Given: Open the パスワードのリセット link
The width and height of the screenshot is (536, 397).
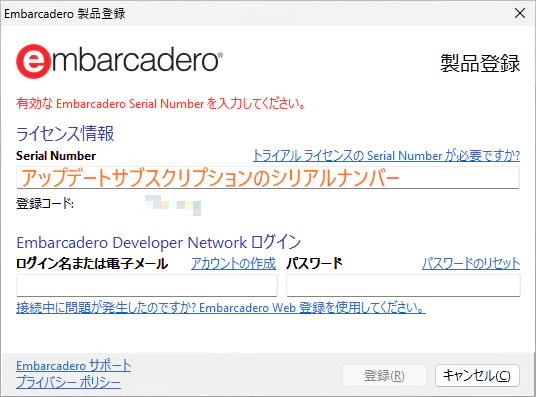Looking at the screenshot, I should 471,264.
